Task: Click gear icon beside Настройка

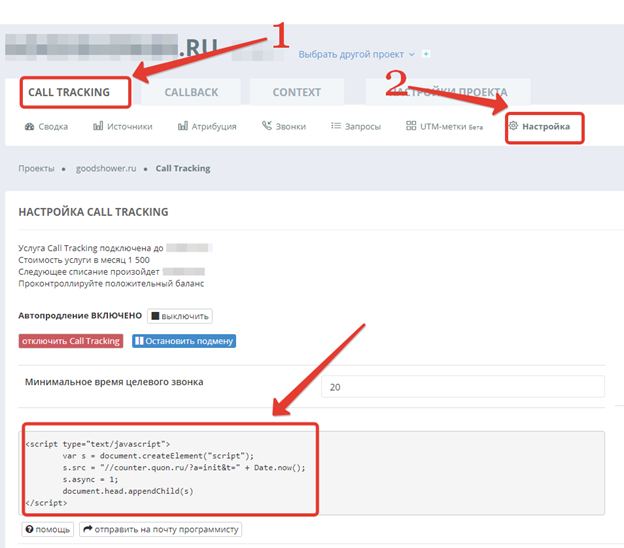Action: click(x=513, y=126)
